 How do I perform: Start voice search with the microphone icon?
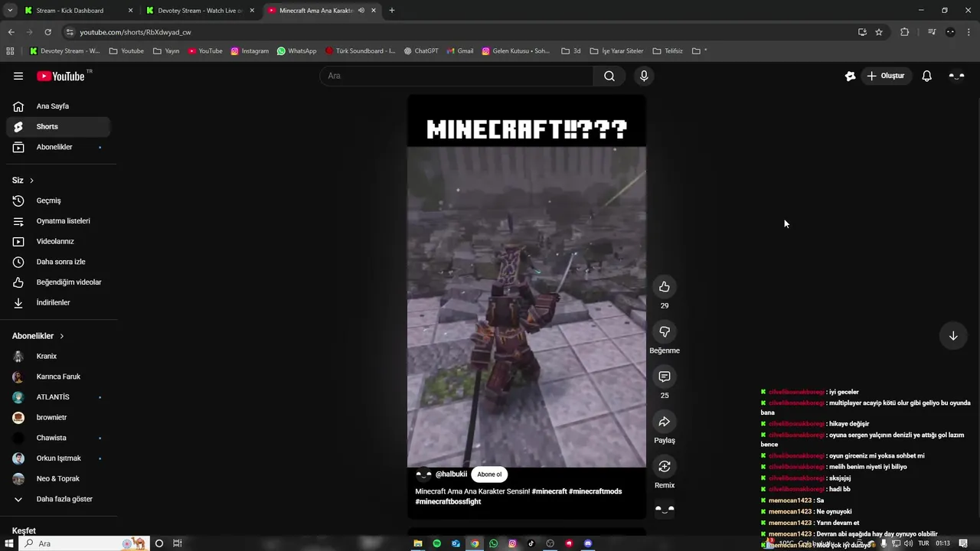tap(644, 76)
